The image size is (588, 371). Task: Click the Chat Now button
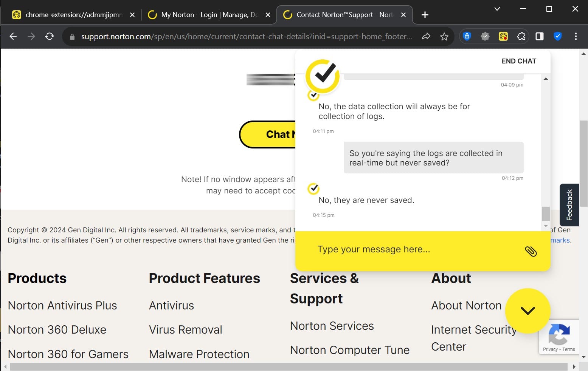tap(268, 134)
